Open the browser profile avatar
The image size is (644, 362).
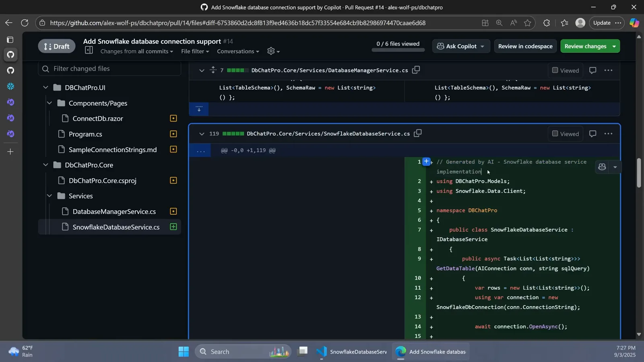580,23
